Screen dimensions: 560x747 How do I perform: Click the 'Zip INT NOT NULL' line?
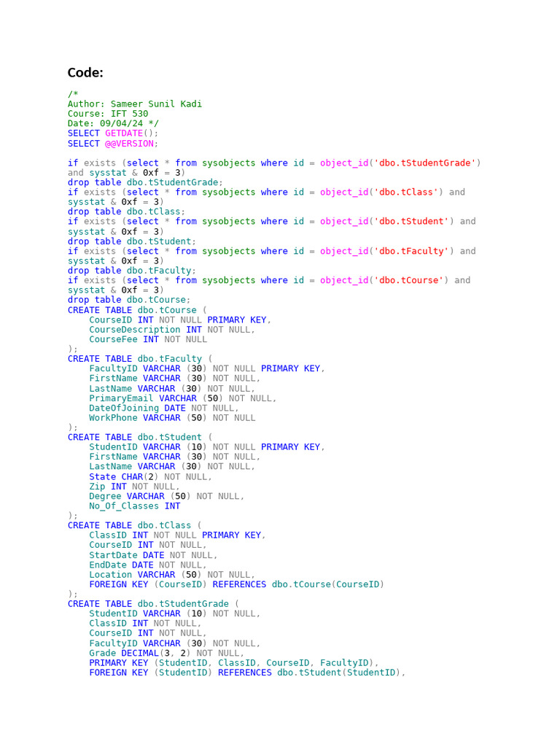click(134, 487)
